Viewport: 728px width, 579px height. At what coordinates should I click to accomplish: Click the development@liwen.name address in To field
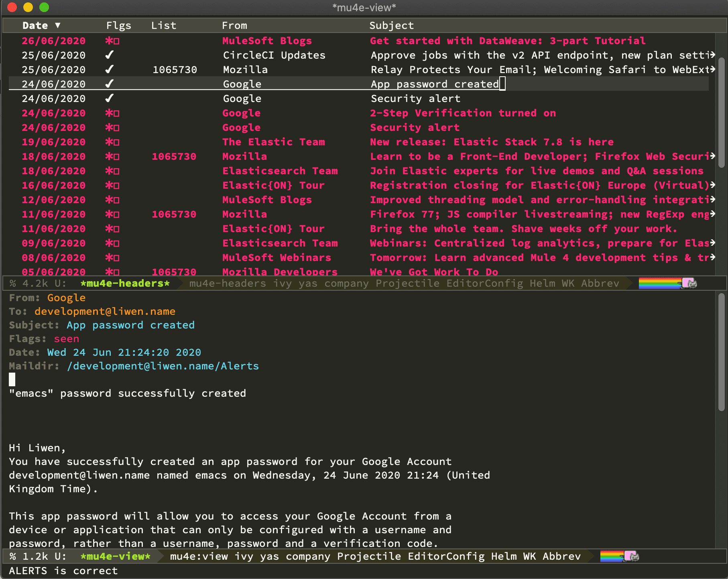point(105,312)
